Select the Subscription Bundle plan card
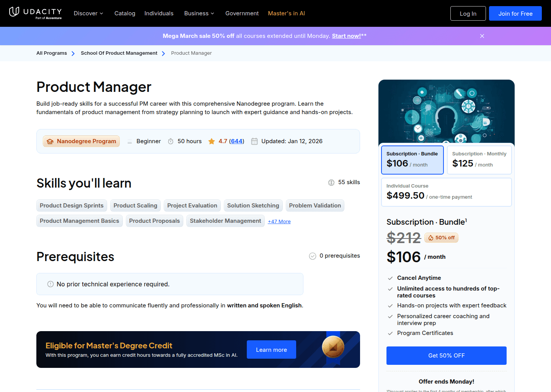This screenshot has height=392, width=551. click(x=412, y=160)
